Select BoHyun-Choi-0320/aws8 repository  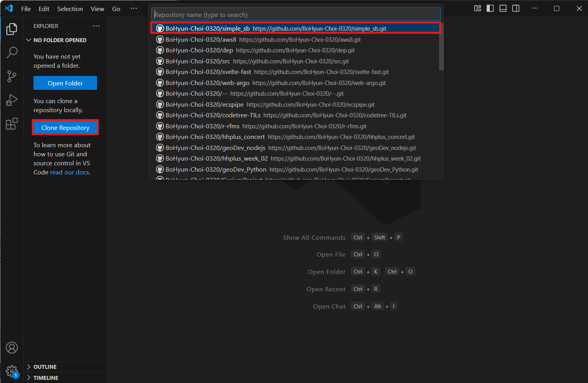[295, 39]
